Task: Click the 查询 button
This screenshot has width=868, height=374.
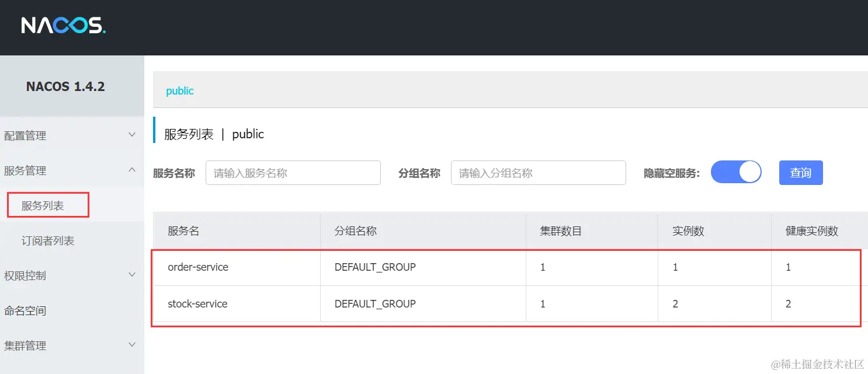Action: click(801, 173)
